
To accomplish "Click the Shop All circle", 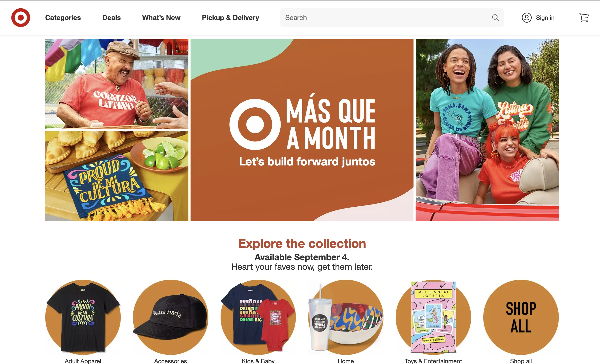I will [x=521, y=317].
